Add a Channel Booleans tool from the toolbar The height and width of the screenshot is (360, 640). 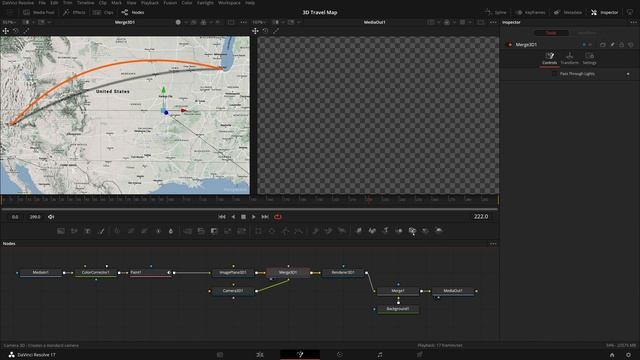pyautogui.click(x=201, y=231)
